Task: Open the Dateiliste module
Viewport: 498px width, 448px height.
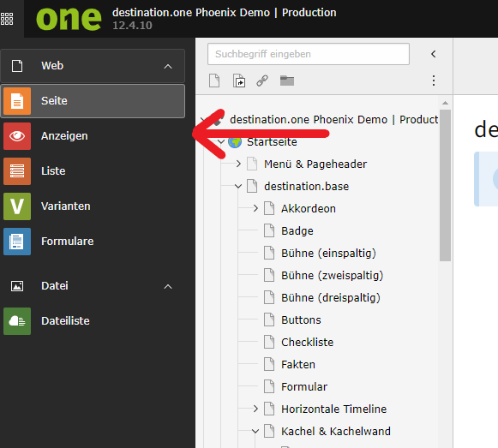Action: point(93,321)
